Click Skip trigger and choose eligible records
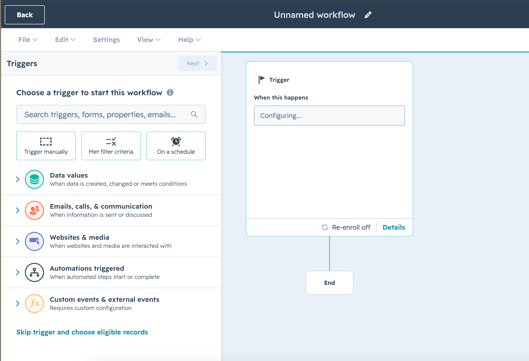 pyautogui.click(x=82, y=332)
